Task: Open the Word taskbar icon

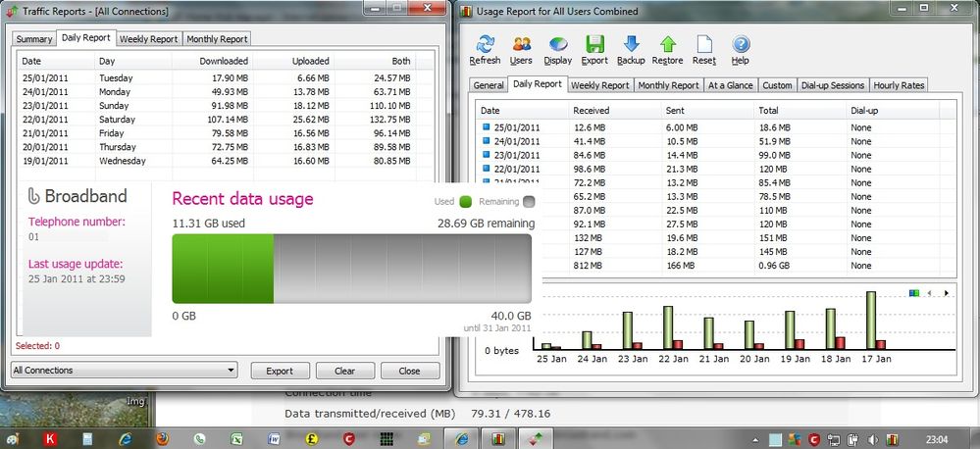Action: pyautogui.click(x=274, y=438)
